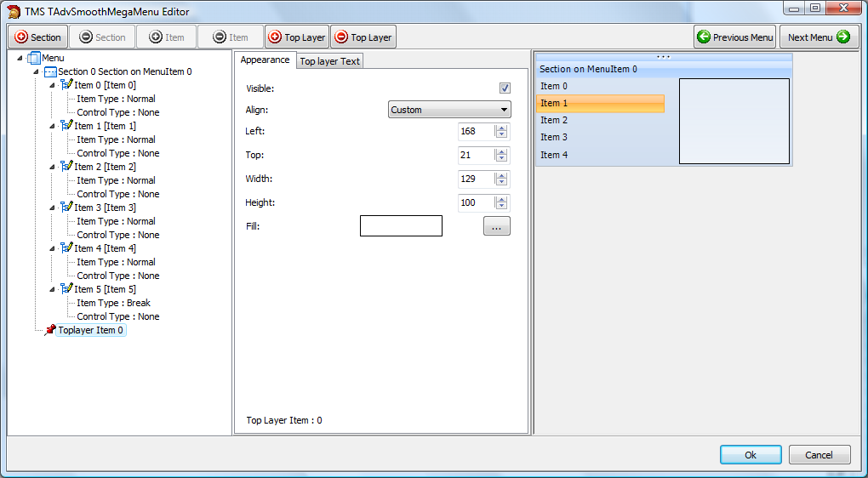The image size is (868, 478).
Task: Switch to the Top layer Text tab
Action: tap(330, 61)
